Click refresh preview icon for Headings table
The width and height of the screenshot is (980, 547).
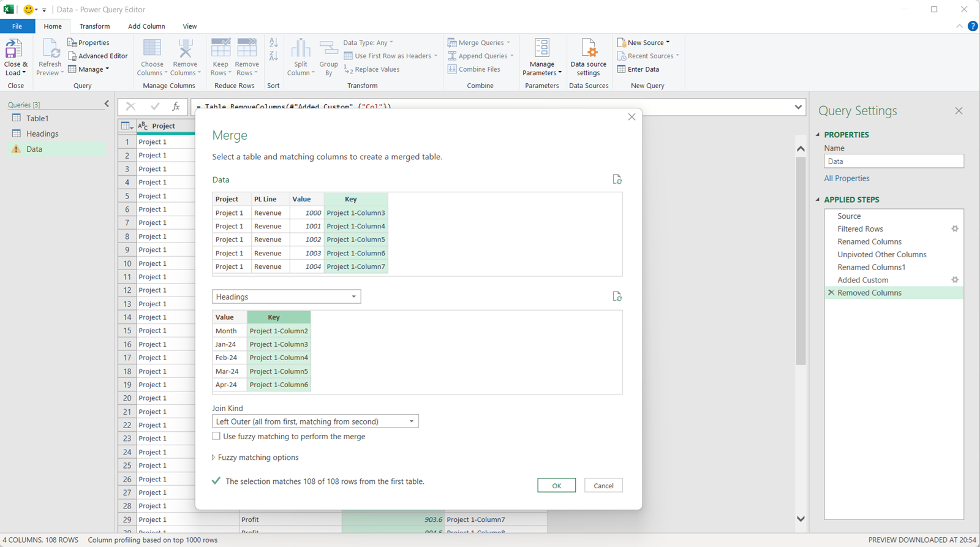pos(617,296)
